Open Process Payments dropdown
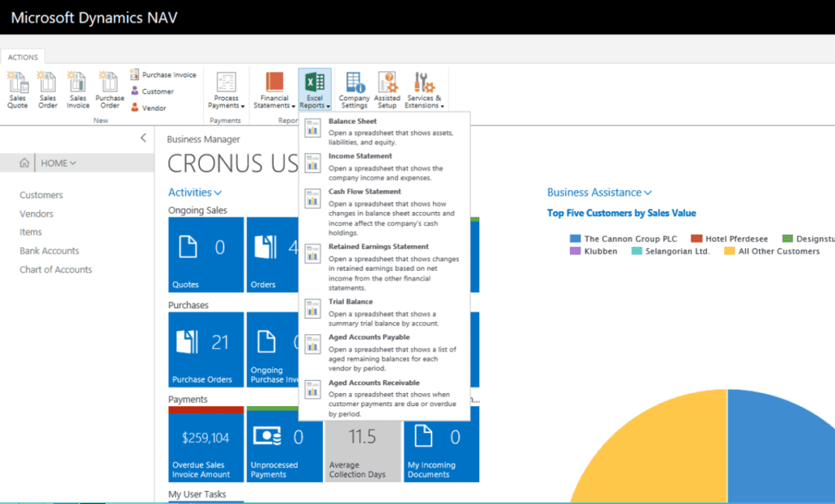This screenshot has width=835, height=504. [x=227, y=90]
